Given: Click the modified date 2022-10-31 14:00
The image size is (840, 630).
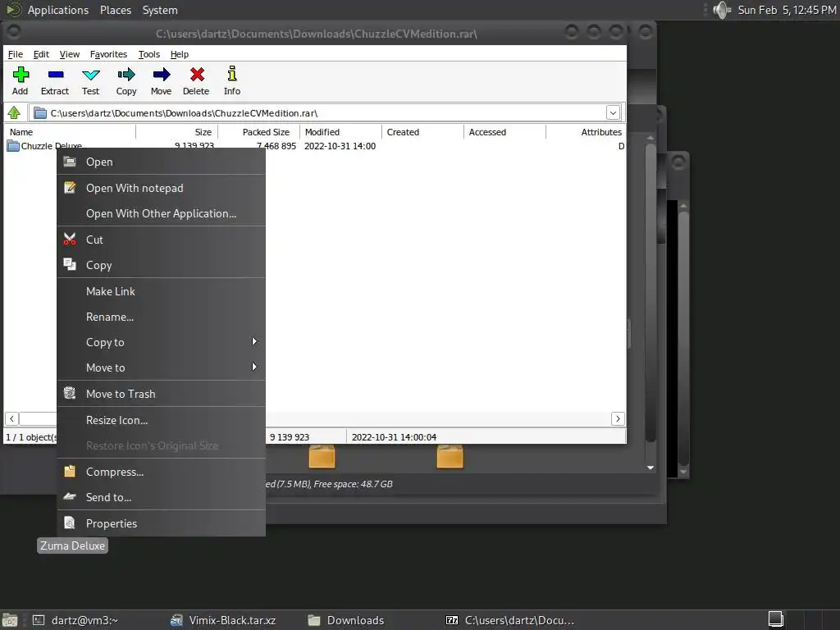Looking at the screenshot, I should (340, 146).
